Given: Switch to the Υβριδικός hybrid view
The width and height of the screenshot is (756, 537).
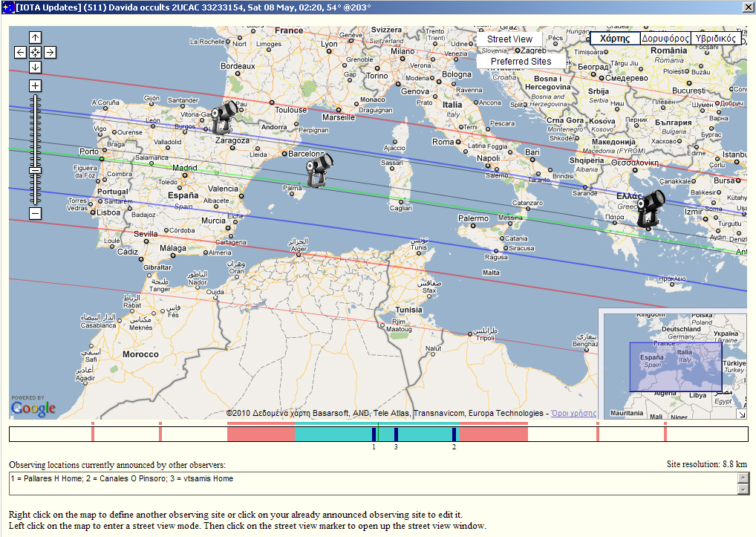Looking at the screenshot, I should point(715,39).
